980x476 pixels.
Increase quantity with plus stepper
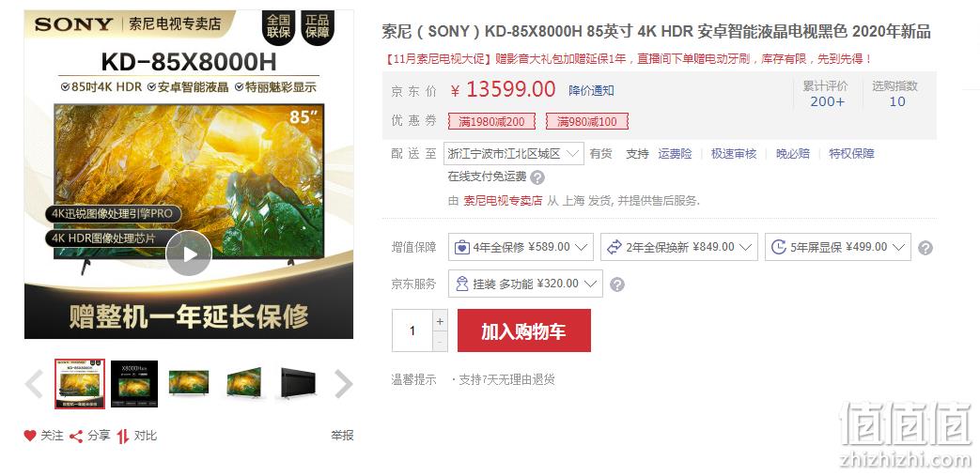click(x=440, y=321)
